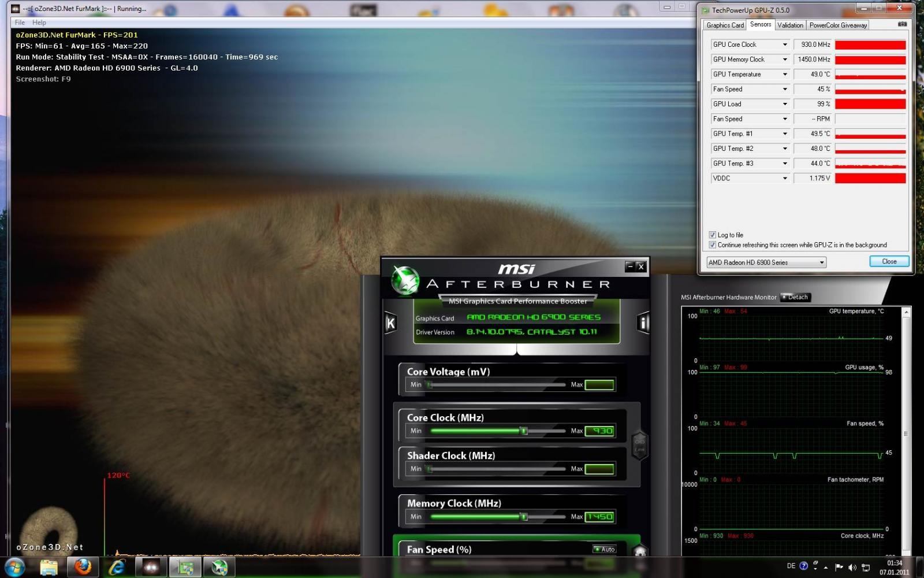Click the GPU-Z camera screenshot icon
The image size is (924, 578).
pos(902,24)
